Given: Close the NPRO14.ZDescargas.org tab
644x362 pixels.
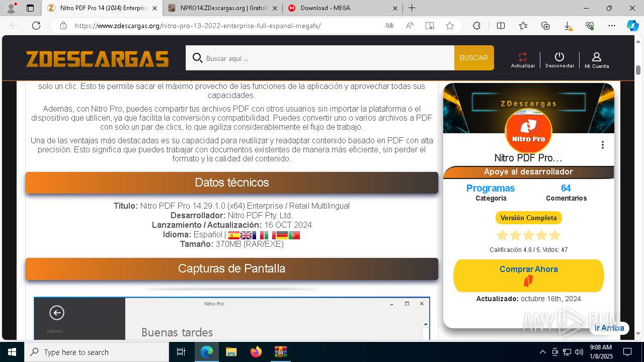Looking at the screenshot, I should (275, 8).
